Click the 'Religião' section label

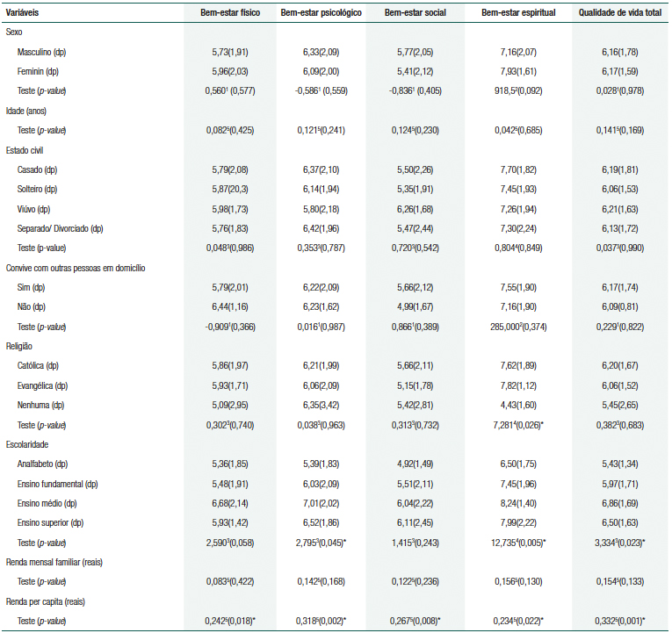point(21,346)
